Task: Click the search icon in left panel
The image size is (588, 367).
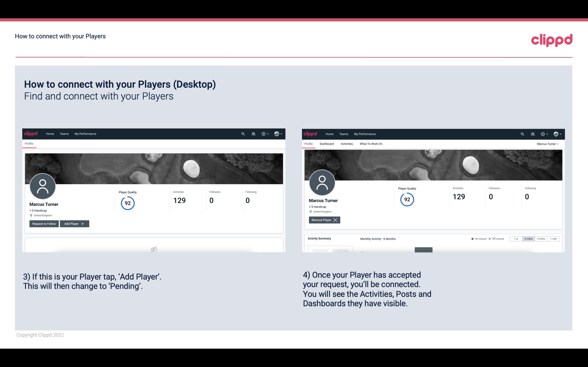Action: 243,134
